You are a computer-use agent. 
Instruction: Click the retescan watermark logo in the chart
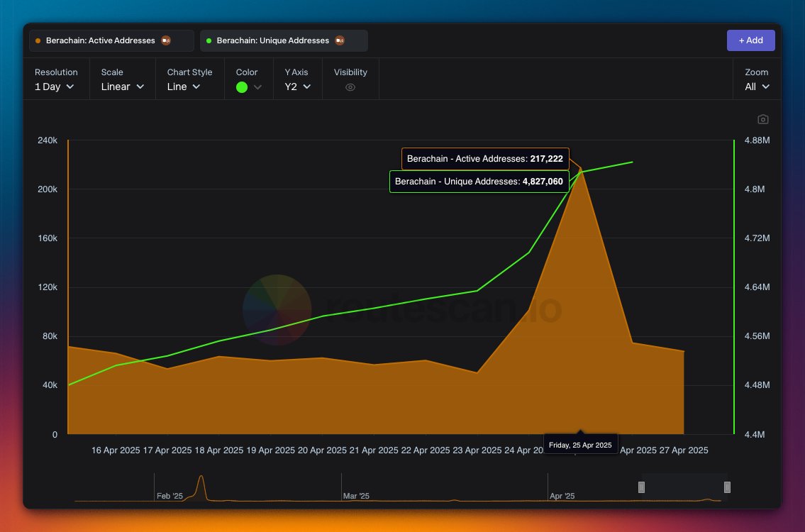[277, 309]
